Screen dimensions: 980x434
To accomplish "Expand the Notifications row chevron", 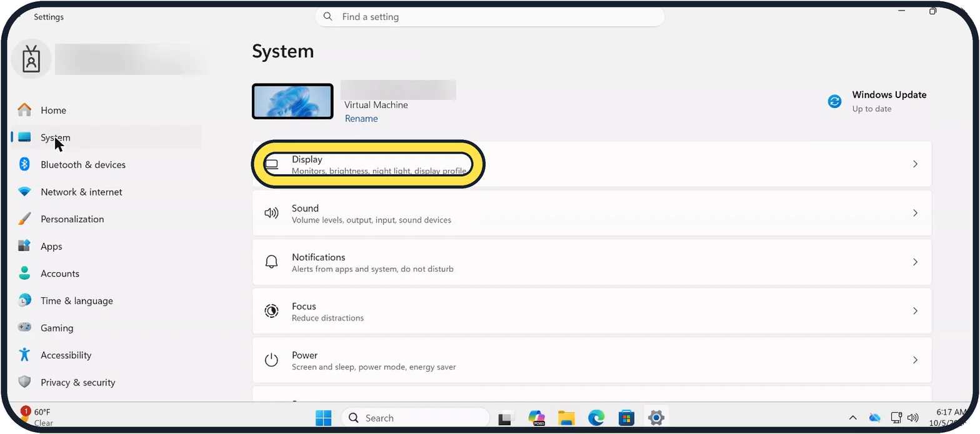I will [915, 262].
